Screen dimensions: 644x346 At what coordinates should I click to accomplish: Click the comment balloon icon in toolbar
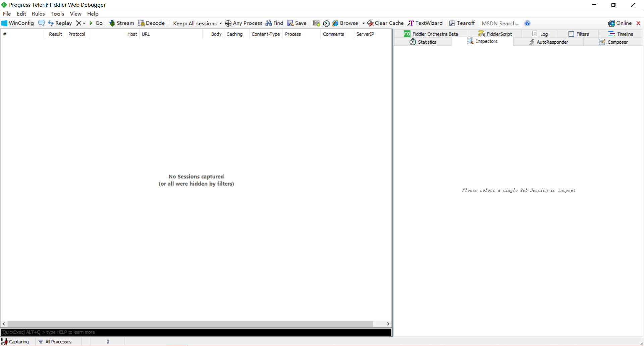41,23
